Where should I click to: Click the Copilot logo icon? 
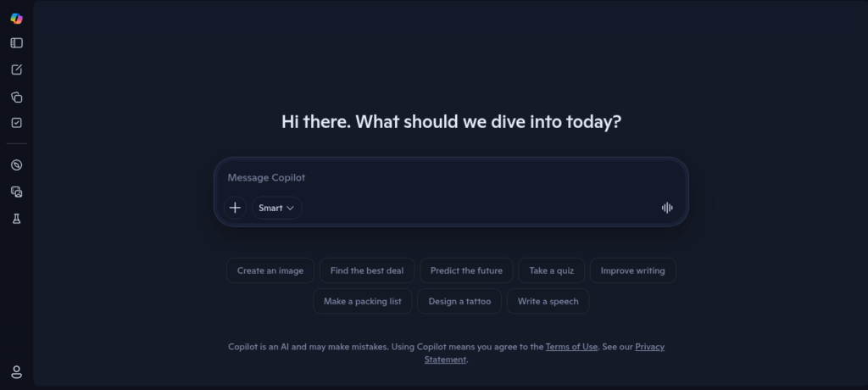click(x=17, y=19)
